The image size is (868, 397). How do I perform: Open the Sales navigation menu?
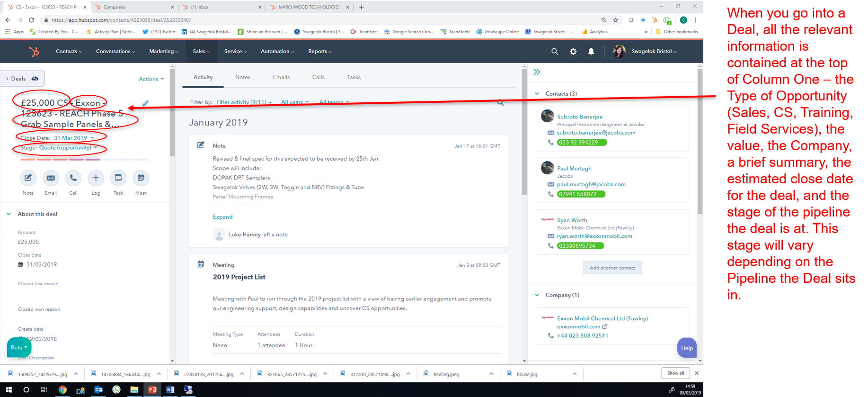(201, 51)
